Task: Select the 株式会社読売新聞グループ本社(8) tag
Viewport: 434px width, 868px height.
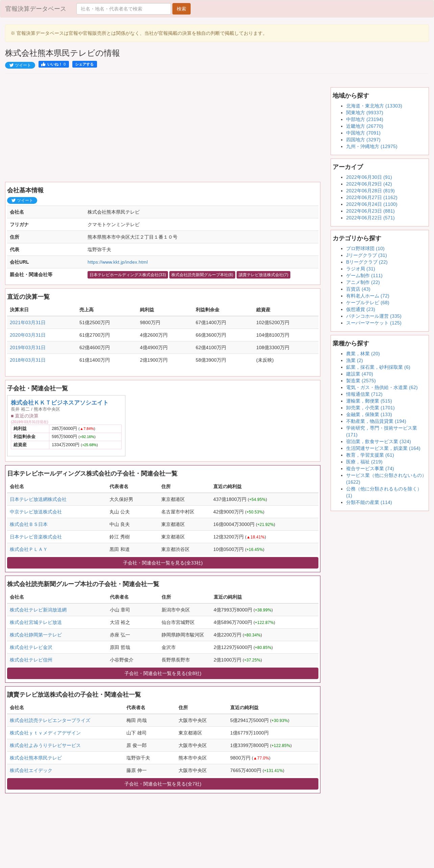Action: (x=202, y=275)
